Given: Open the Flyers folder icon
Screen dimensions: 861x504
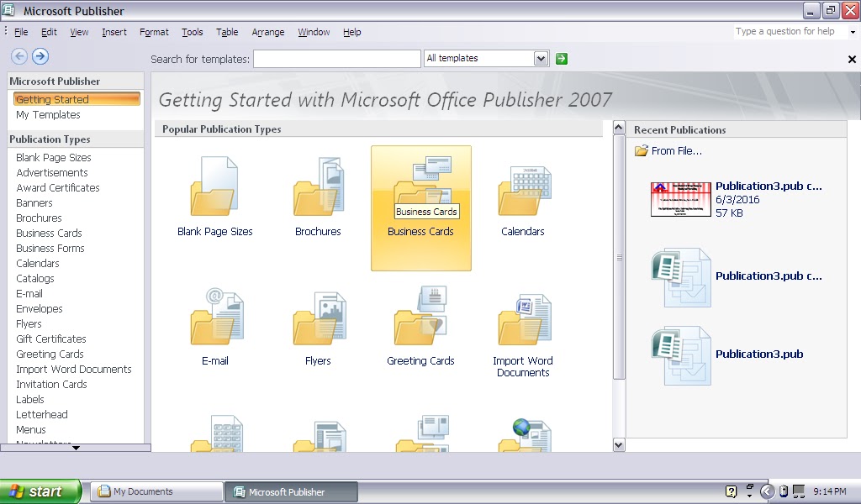Looking at the screenshot, I should click(320, 318).
